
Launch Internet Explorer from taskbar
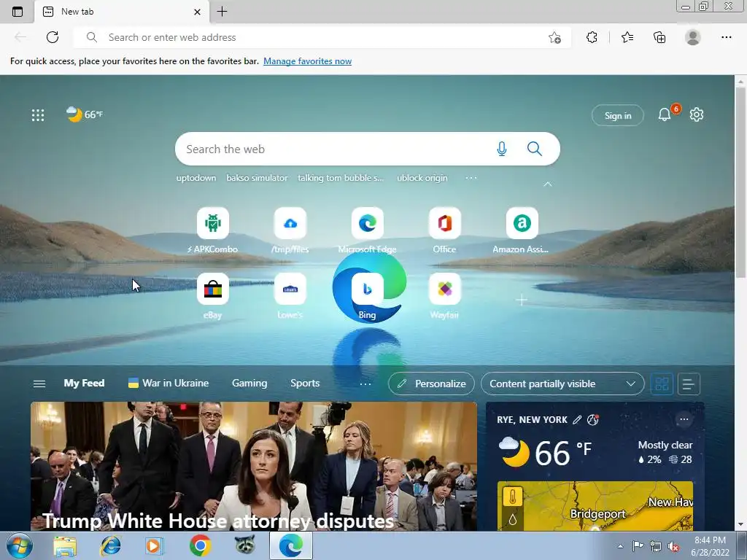(111, 545)
